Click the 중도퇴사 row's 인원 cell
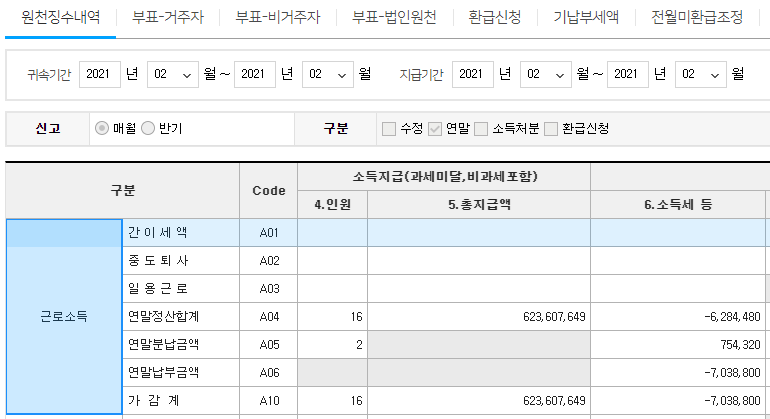 click(332, 261)
